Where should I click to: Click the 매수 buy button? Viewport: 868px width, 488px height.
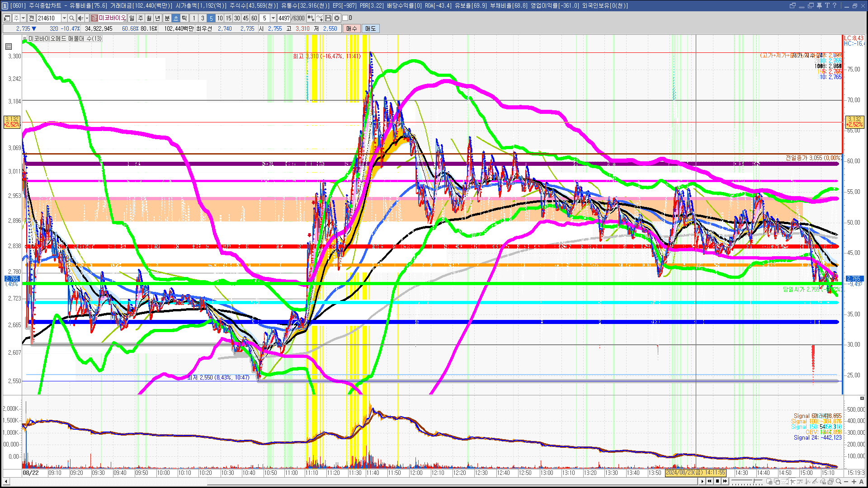(352, 28)
